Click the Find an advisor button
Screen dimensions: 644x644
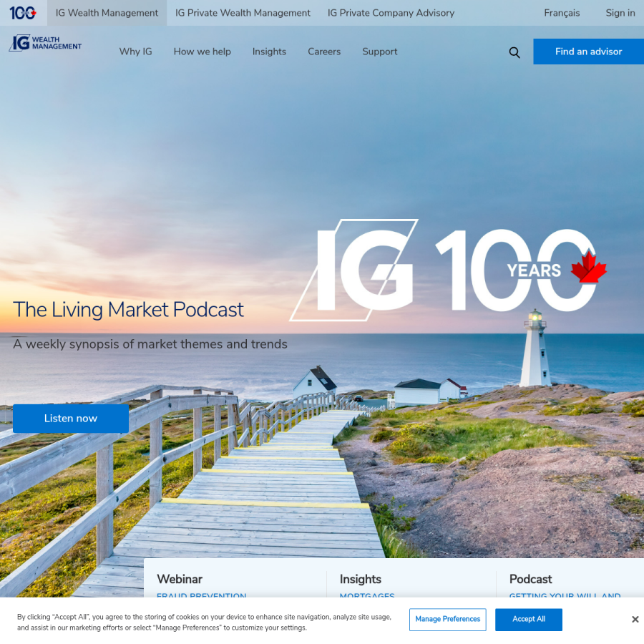[x=588, y=52]
